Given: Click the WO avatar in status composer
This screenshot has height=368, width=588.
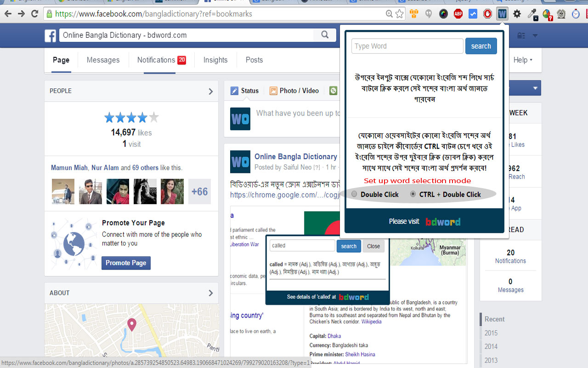Looking at the screenshot, I should click(240, 119).
